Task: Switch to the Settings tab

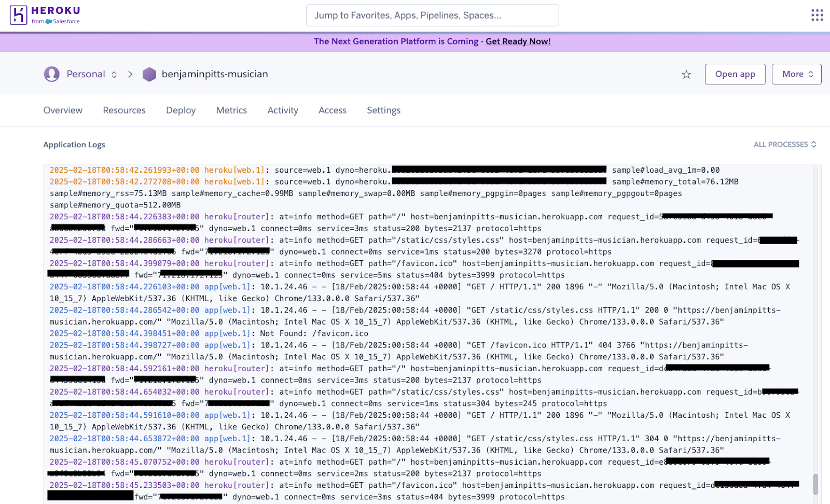Action: [x=383, y=110]
